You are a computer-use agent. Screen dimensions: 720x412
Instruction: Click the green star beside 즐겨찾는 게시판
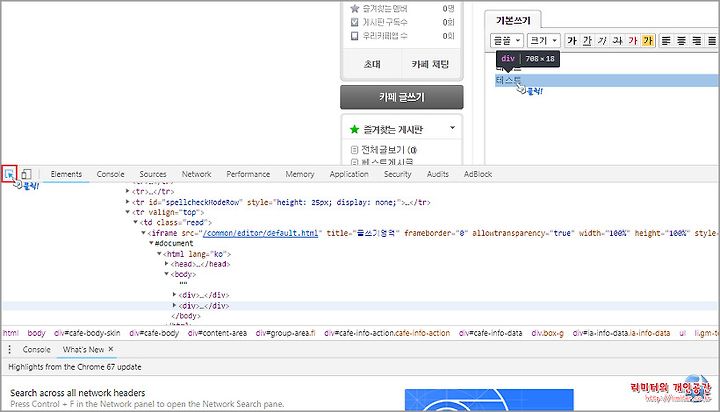354,130
